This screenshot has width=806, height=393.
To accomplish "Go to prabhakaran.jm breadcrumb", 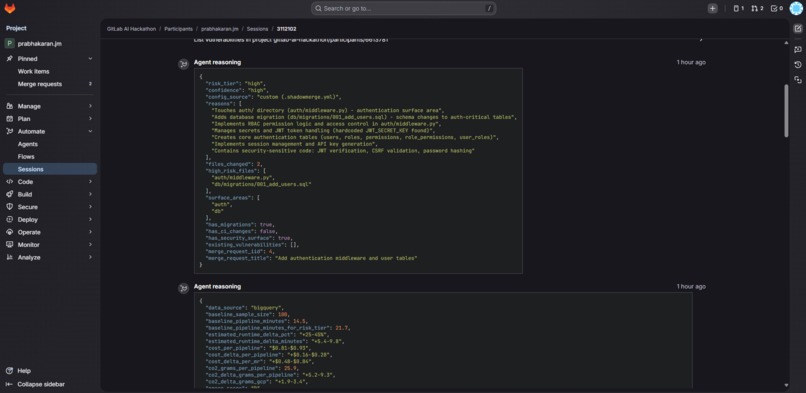I will 219,29.
